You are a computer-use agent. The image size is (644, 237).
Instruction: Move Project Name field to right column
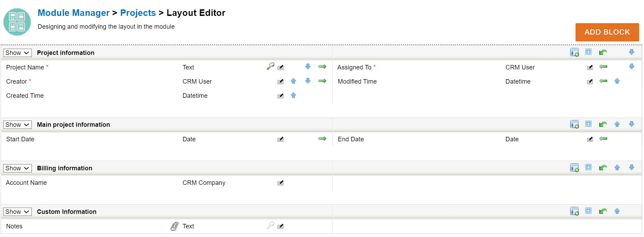322,67
